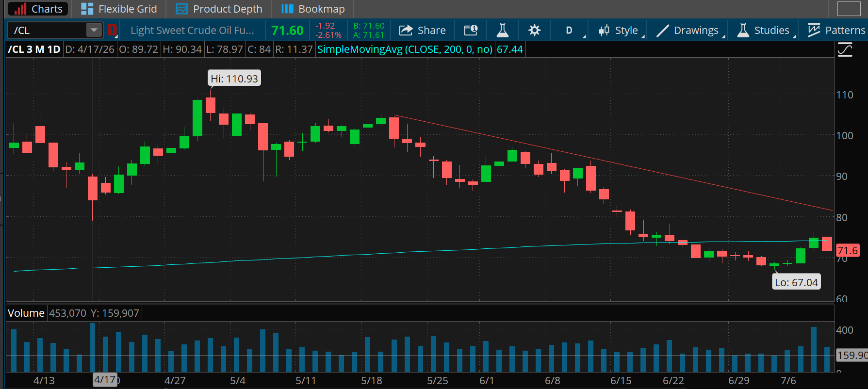Expand the /CL symbol dropdown arrow
The image size is (868, 389).
tap(94, 30)
